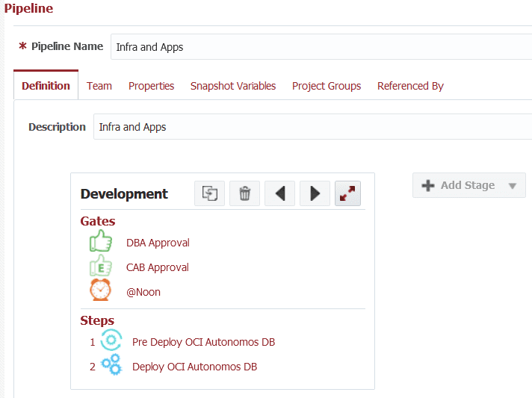The image size is (532, 398).
Task: Open Deploy OCI Autonomos DB step
Action: click(x=195, y=367)
